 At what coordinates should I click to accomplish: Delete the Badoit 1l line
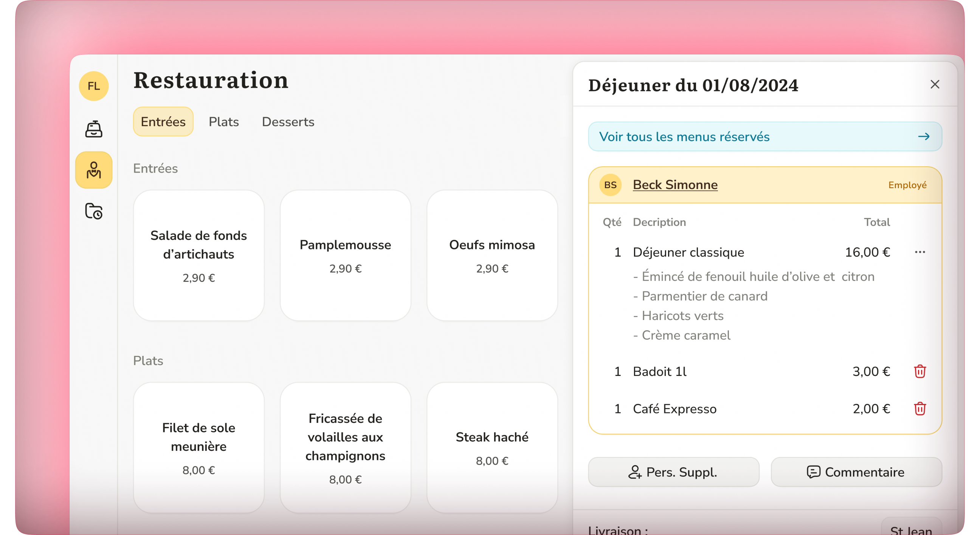coord(920,371)
